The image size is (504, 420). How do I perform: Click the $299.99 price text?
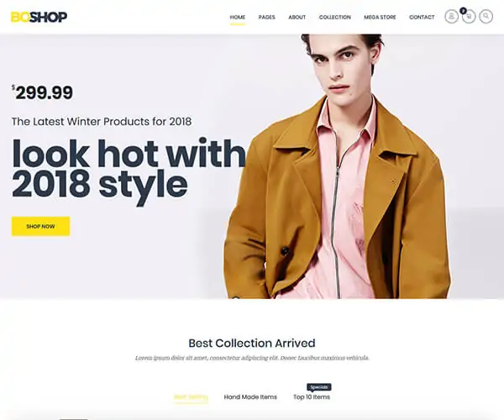(x=43, y=92)
